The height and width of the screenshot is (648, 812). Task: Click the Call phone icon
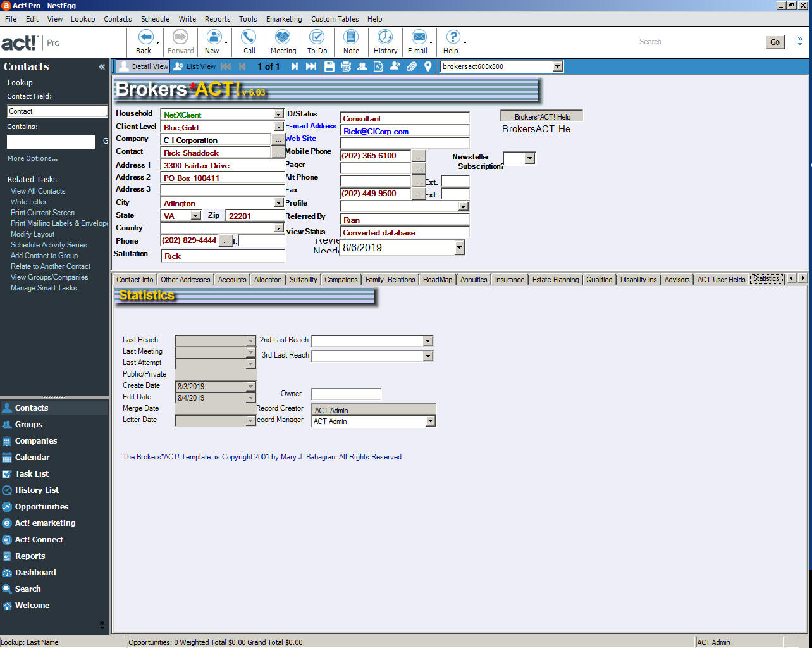(x=249, y=37)
